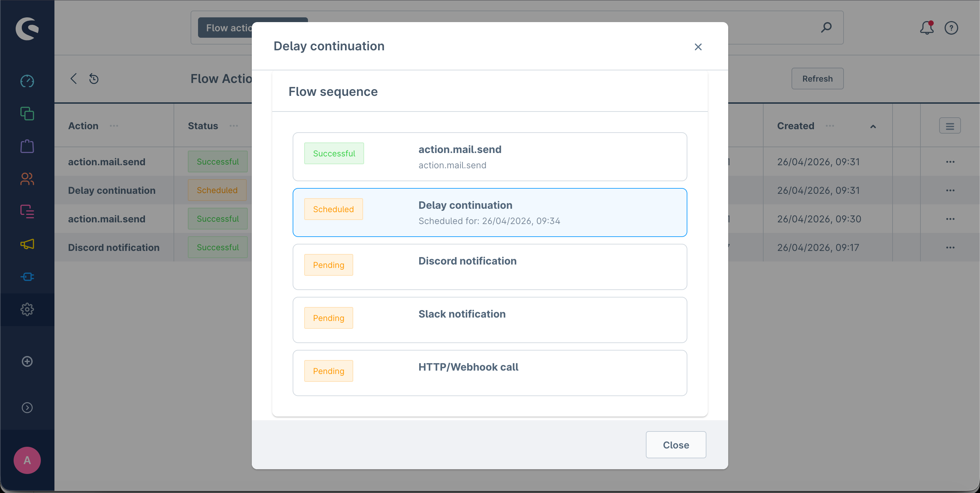Toggle Created column sort arrow
Screen dimensions: 980x493
point(873,126)
